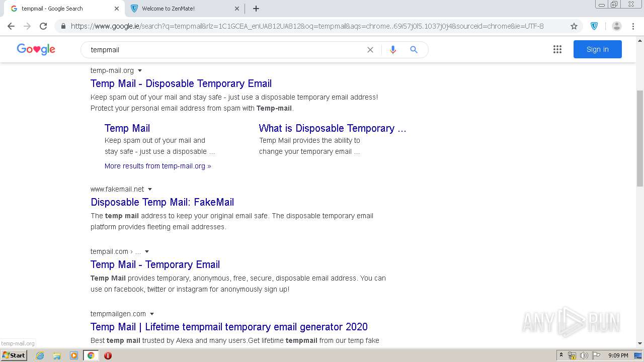Image resolution: width=644 pixels, height=362 pixels.
Task: Open file explorer from taskbar
Action: pos(57,355)
